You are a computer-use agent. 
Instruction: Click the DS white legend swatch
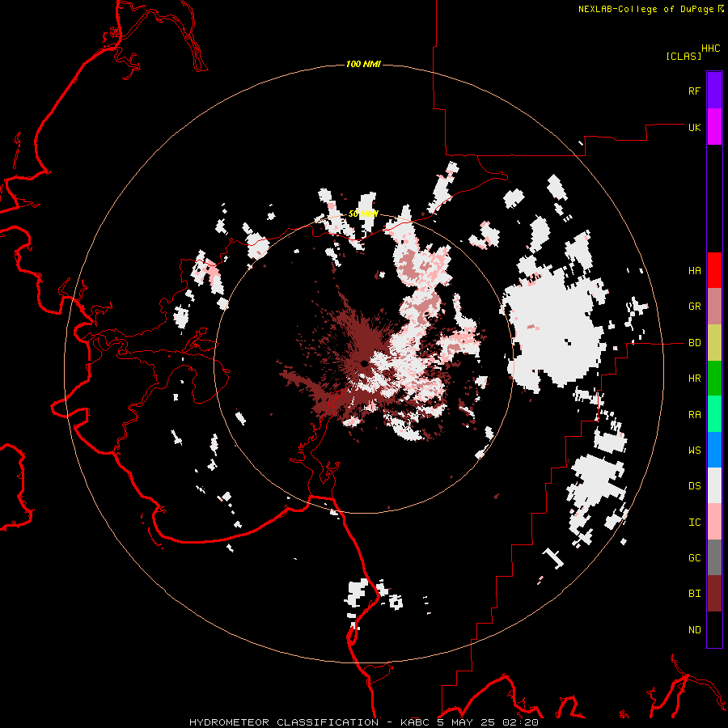(714, 486)
